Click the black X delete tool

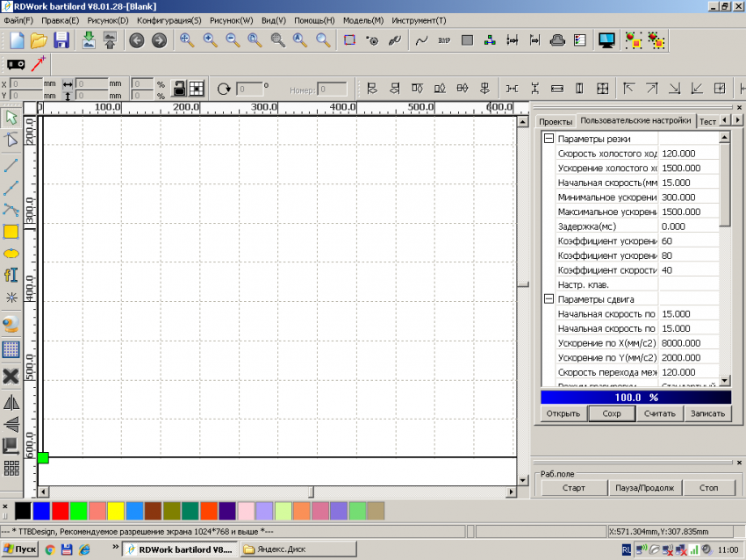point(11,376)
